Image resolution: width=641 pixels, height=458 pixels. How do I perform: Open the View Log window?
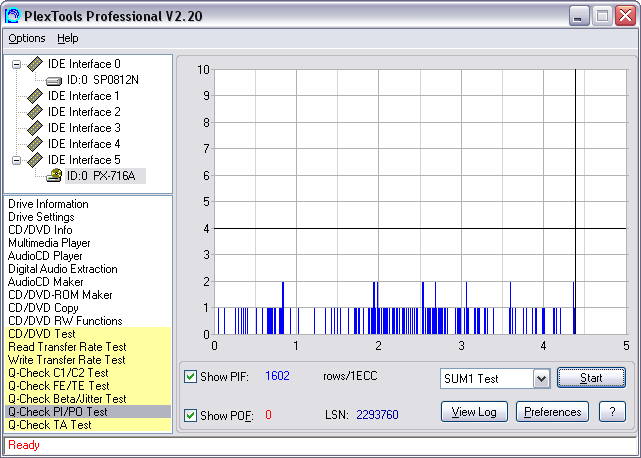474,411
